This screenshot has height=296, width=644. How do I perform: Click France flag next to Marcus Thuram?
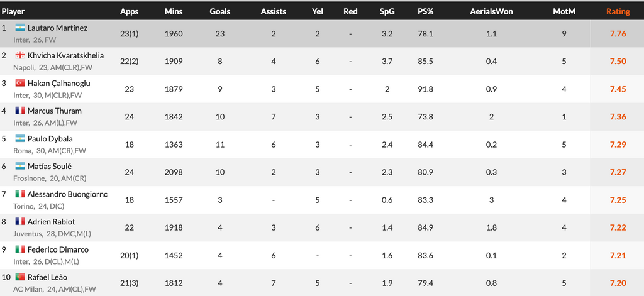pos(20,111)
